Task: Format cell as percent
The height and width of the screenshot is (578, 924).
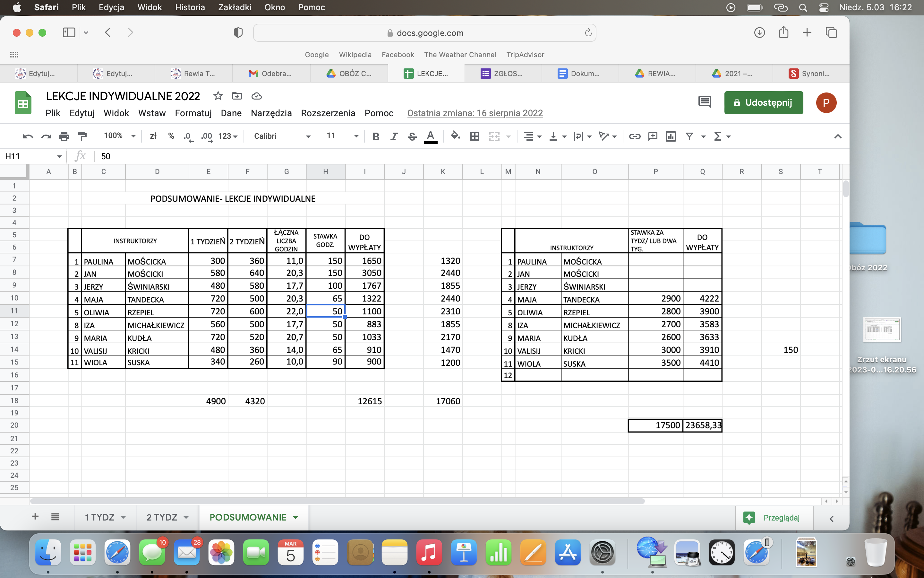Action: (x=171, y=136)
